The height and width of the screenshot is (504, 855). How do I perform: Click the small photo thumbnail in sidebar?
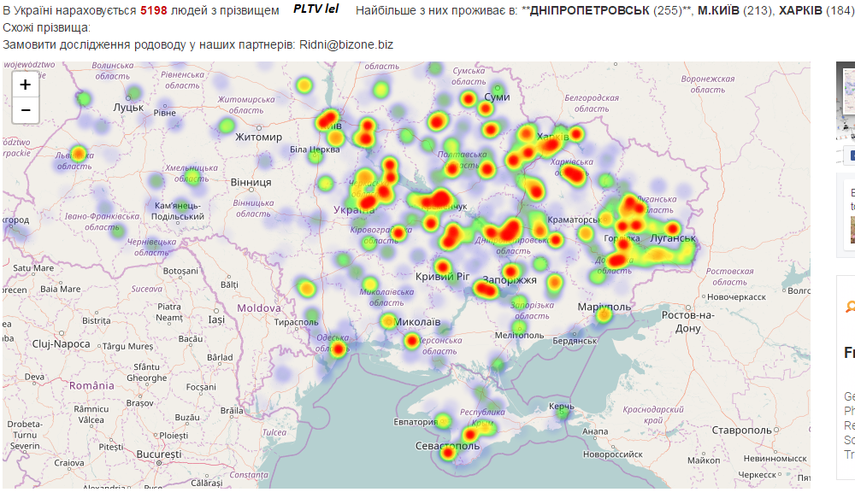[852, 229]
